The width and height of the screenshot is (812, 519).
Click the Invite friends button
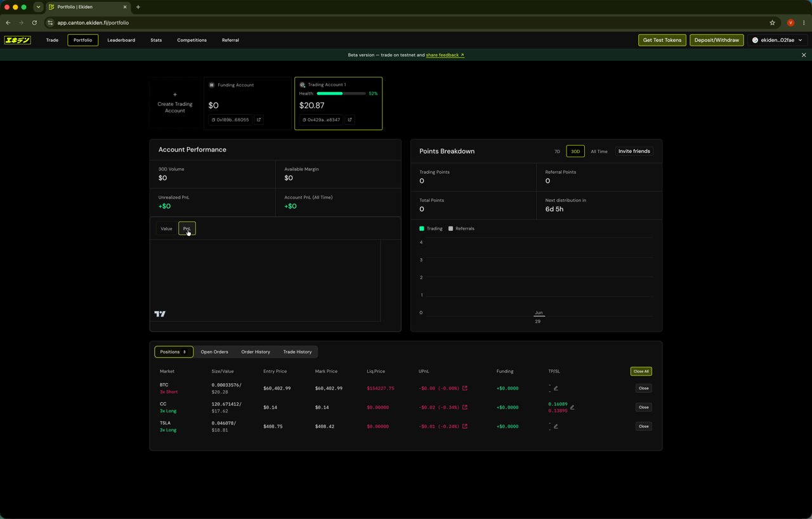[634, 152]
